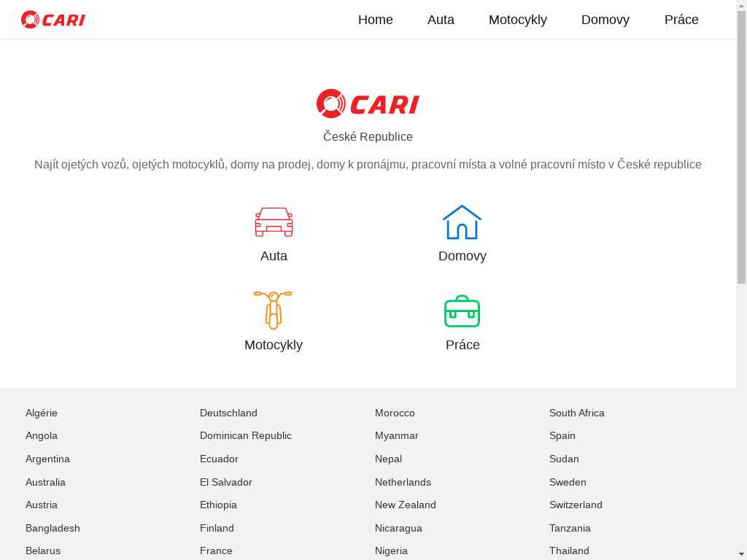The image size is (747, 560).
Task: Open the blue house Domovy icon
Action: (x=462, y=222)
